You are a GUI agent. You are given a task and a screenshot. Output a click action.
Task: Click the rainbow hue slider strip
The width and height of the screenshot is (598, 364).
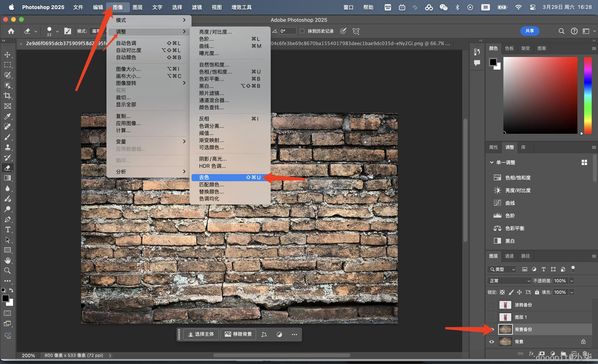[588, 95]
